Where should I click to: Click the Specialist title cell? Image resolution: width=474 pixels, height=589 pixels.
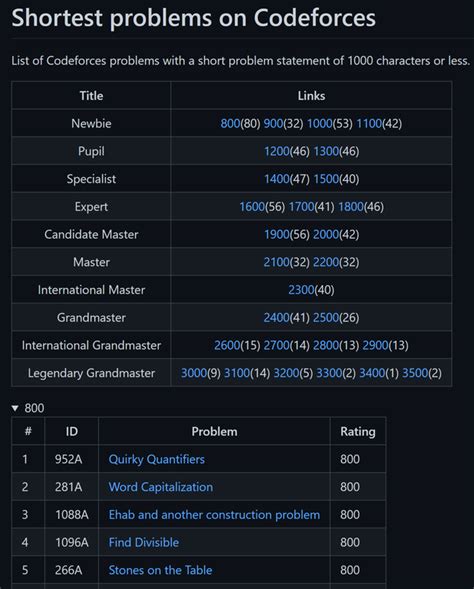pyautogui.click(x=91, y=179)
